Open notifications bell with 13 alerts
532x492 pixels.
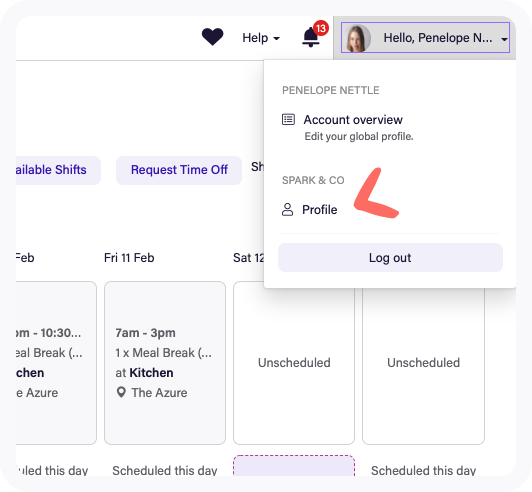pyautogui.click(x=310, y=37)
